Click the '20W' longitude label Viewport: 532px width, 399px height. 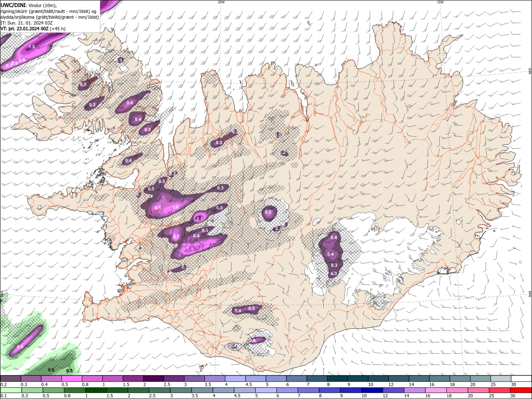tap(221, 2)
